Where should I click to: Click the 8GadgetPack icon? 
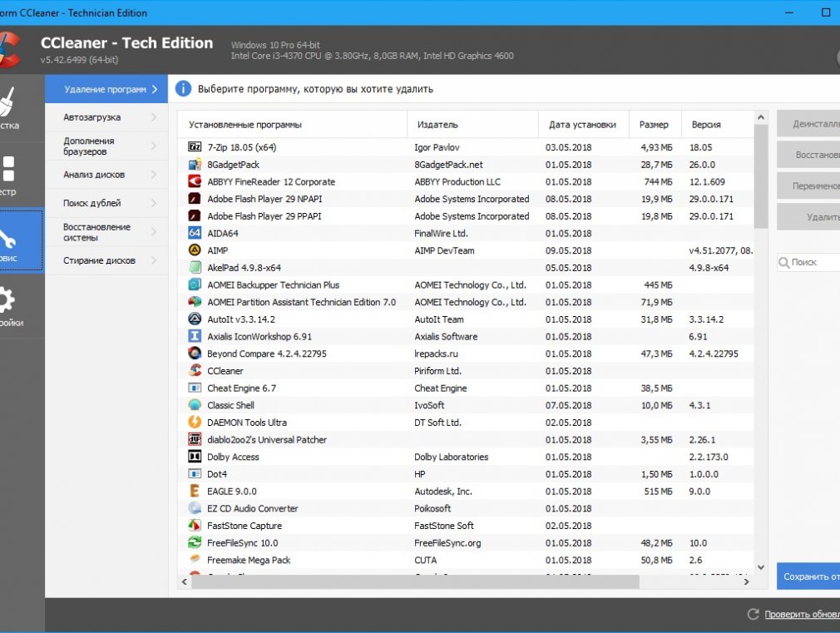pyautogui.click(x=195, y=164)
